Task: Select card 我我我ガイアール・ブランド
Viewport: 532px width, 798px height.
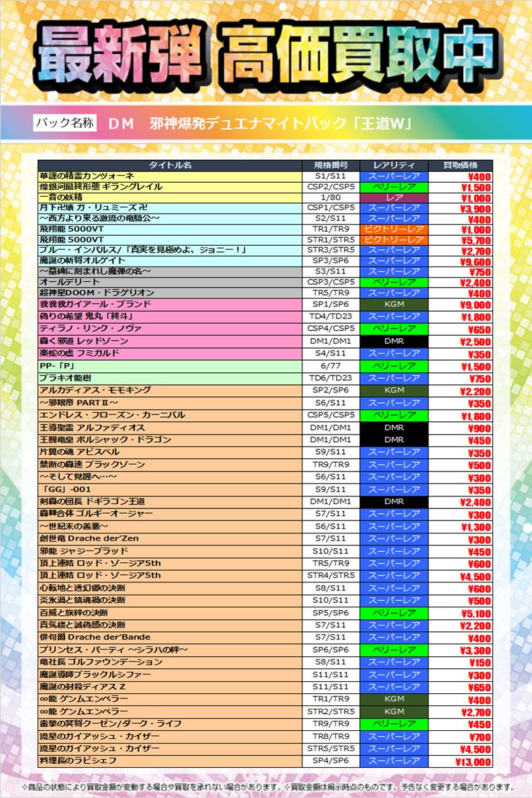Action: tap(95, 304)
